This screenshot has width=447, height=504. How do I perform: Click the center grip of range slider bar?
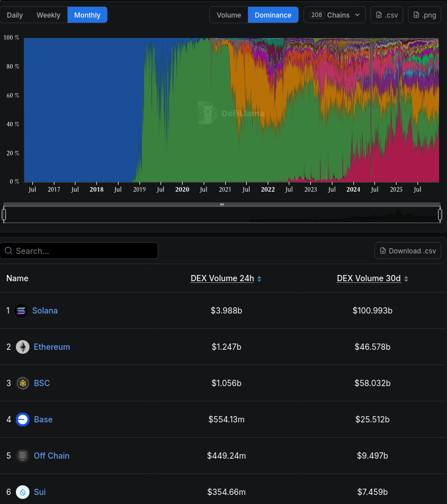[x=222, y=204]
